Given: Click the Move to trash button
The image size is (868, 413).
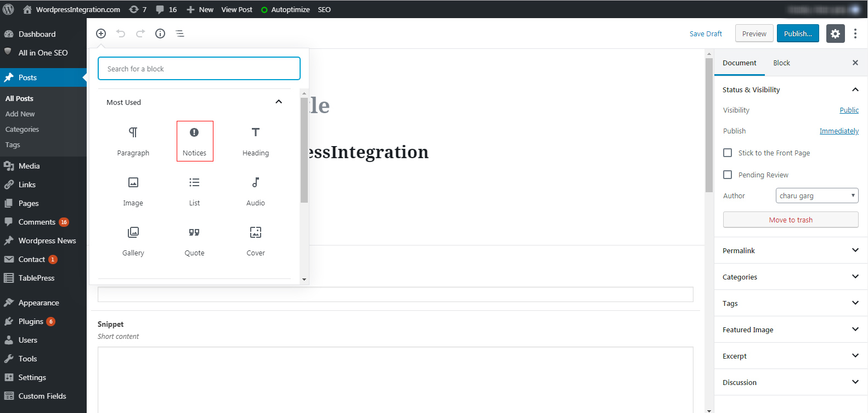Looking at the screenshot, I should pos(791,220).
